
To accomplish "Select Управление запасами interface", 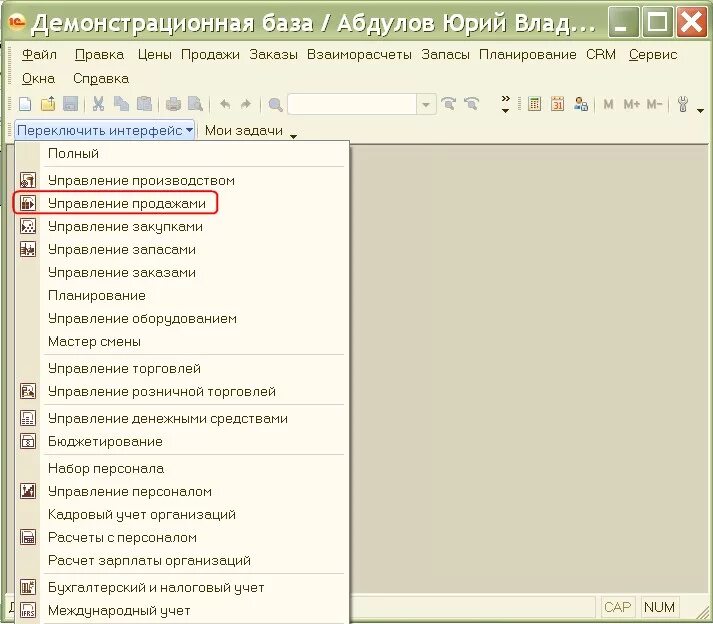I will 182,250.
